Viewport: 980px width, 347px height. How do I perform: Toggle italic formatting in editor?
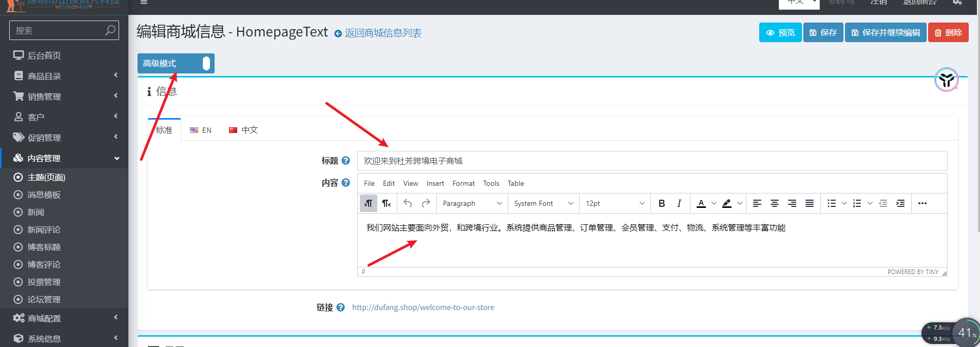tap(679, 203)
